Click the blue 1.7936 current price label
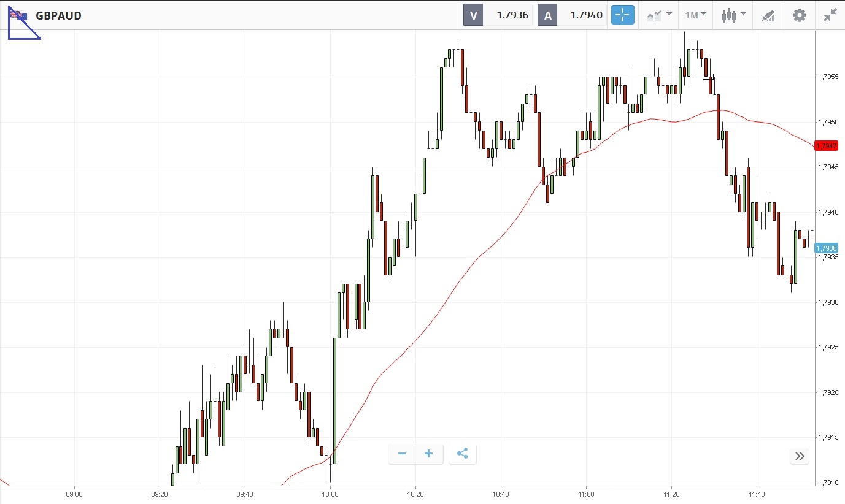845x504 pixels. (x=826, y=248)
